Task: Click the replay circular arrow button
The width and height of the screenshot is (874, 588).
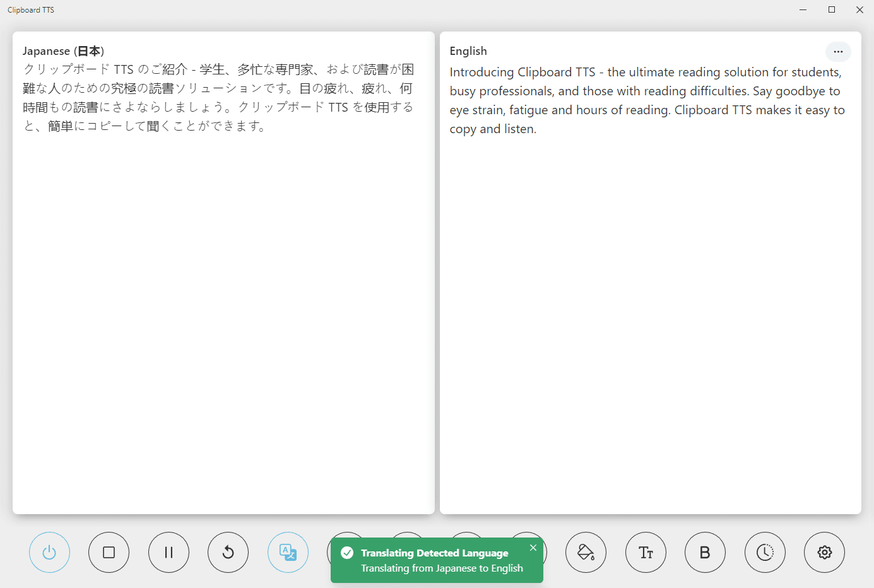Action: click(x=228, y=553)
